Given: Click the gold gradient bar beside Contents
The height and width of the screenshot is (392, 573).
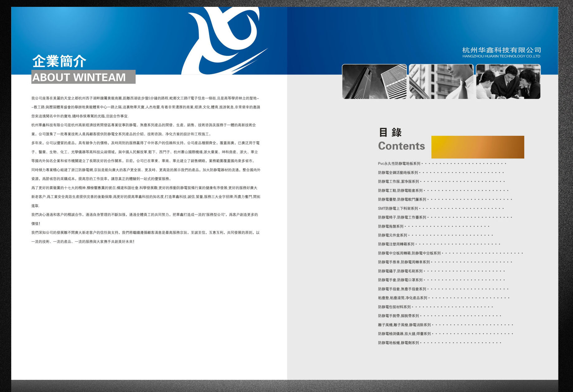Looking at the screenshot, I should tap(477, 147).
